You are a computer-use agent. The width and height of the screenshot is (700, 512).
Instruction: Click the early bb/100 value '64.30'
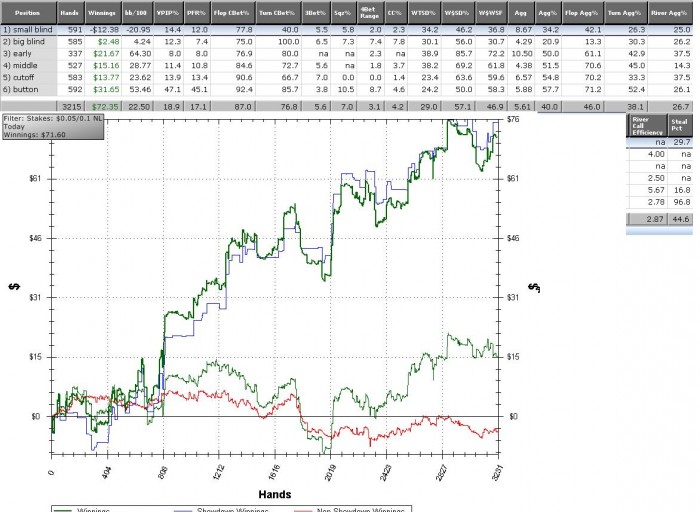click(140, 54)
